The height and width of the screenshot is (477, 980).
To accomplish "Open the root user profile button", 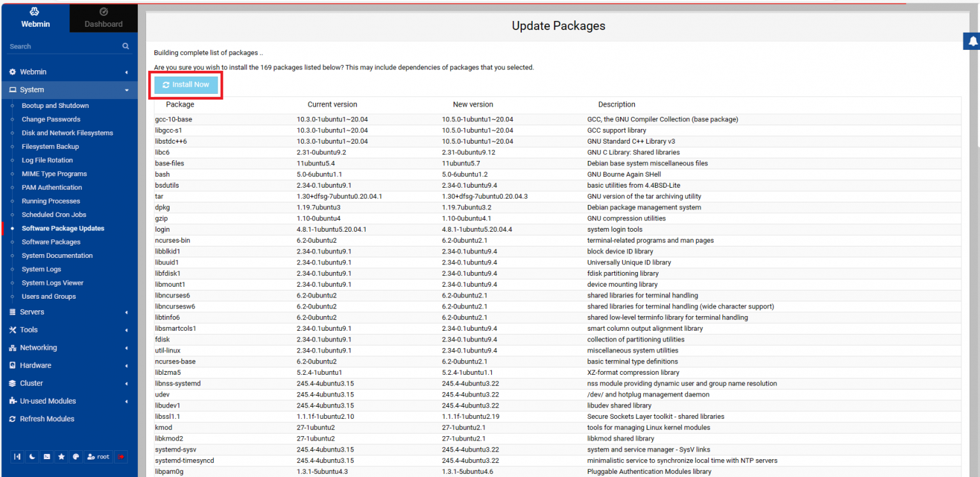I will pyautogui.click(x=98, y=457).
